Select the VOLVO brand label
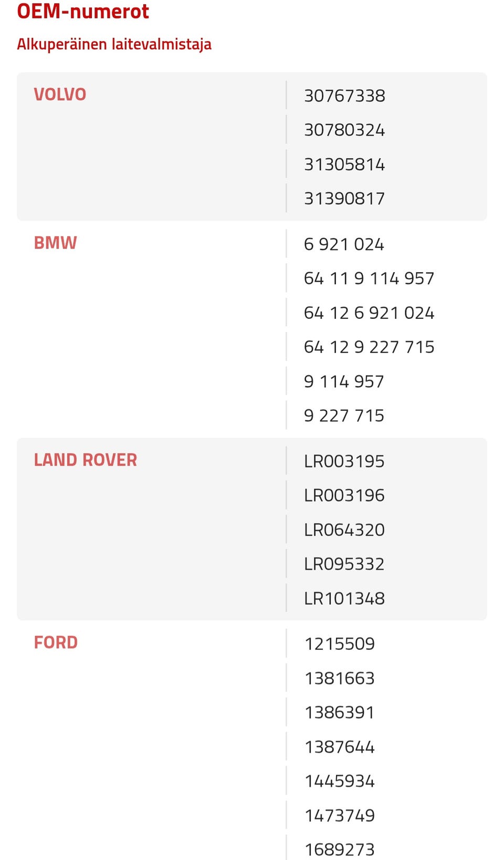 60,95
